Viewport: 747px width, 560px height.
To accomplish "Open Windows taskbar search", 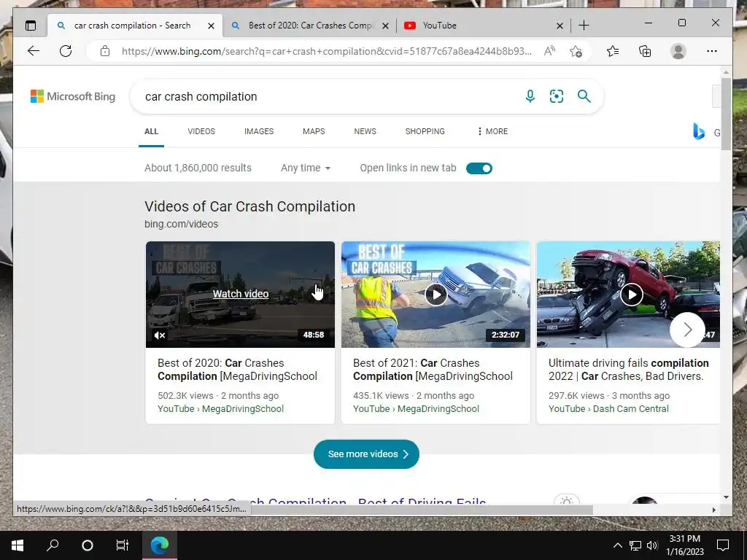I will click(x=53, y=545).
